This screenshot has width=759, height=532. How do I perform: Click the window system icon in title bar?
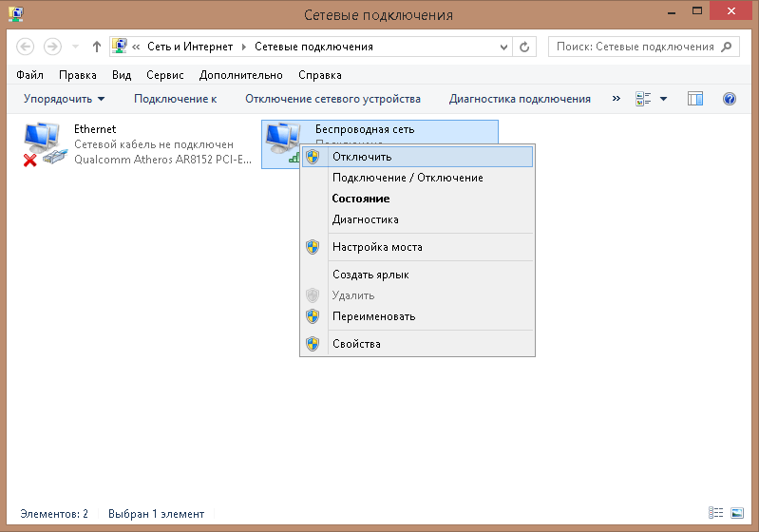16,13
